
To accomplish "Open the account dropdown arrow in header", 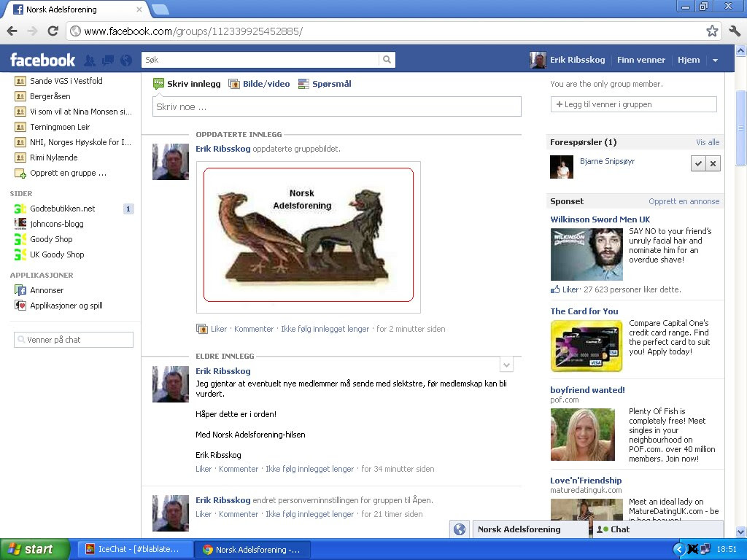I will [715, 60].
